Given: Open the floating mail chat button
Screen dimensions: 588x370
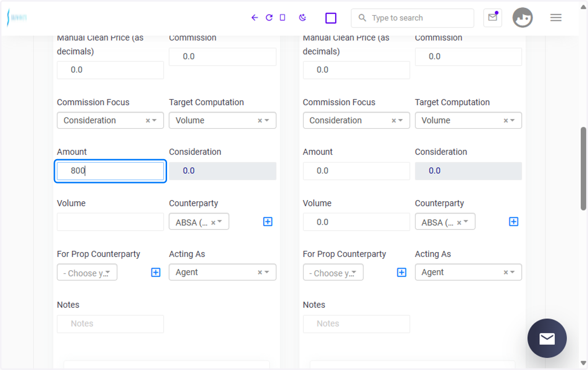Looking at the screenshot, I should pyautogui.click(x=547, y=338).
